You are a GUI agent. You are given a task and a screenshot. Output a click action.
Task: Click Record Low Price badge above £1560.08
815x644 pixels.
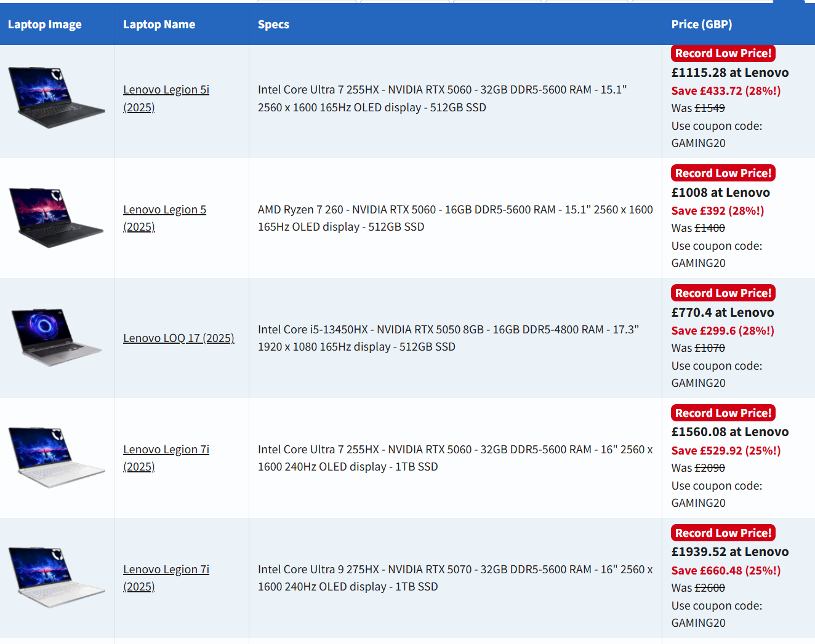tap(723, 413)
